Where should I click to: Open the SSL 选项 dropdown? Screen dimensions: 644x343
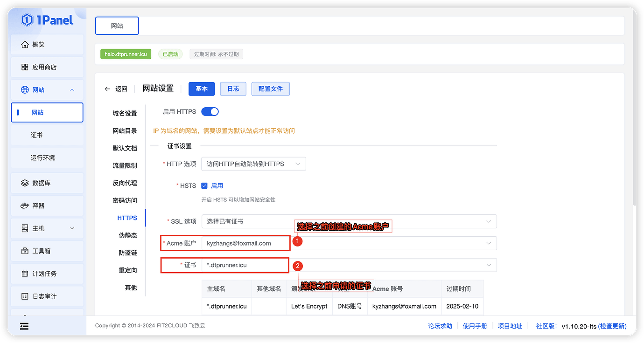[x=350, y=221]
